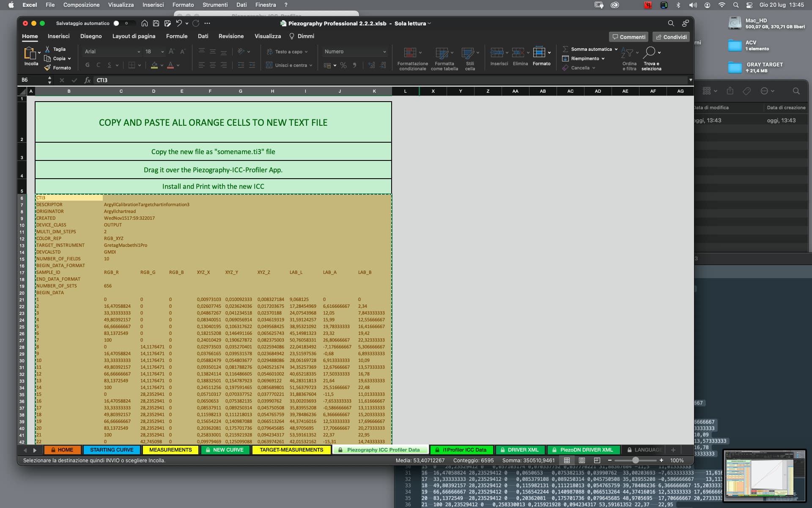Open the font name Arial dropdown

[138, 52]
